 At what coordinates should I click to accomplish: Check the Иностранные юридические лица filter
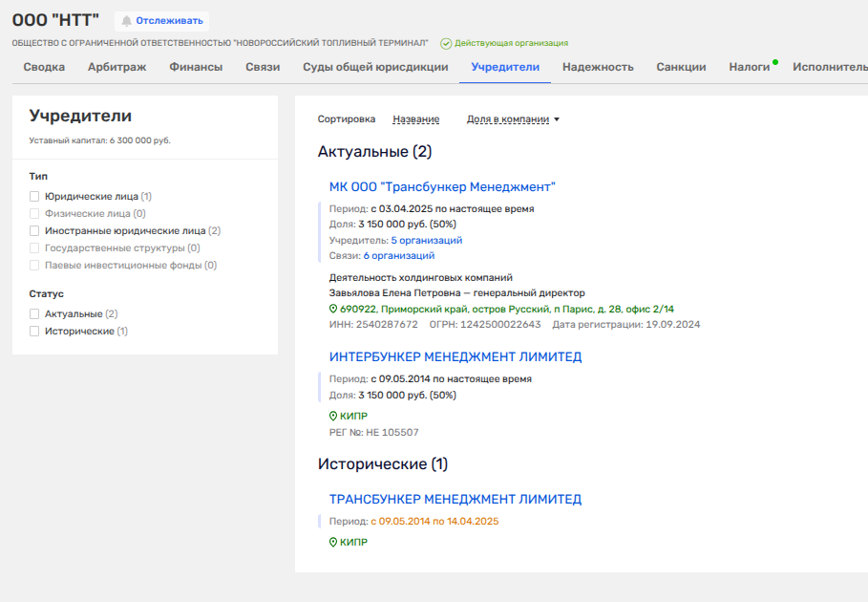(x=35, y=231)
